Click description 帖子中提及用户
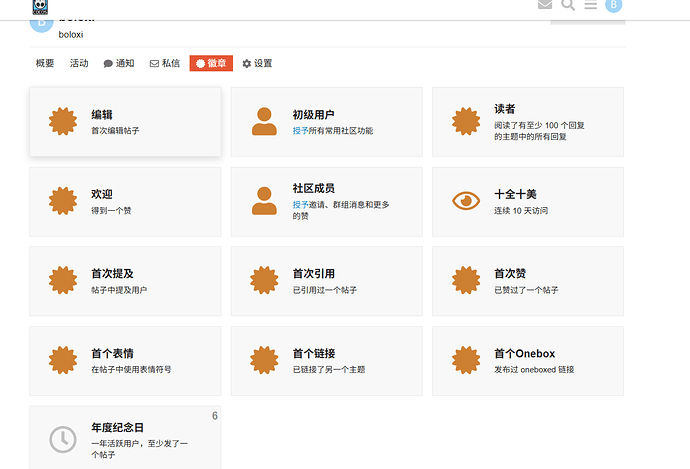The height and width of the screenshot is (469, 690). pyautogui.click(x=119, y=290)
